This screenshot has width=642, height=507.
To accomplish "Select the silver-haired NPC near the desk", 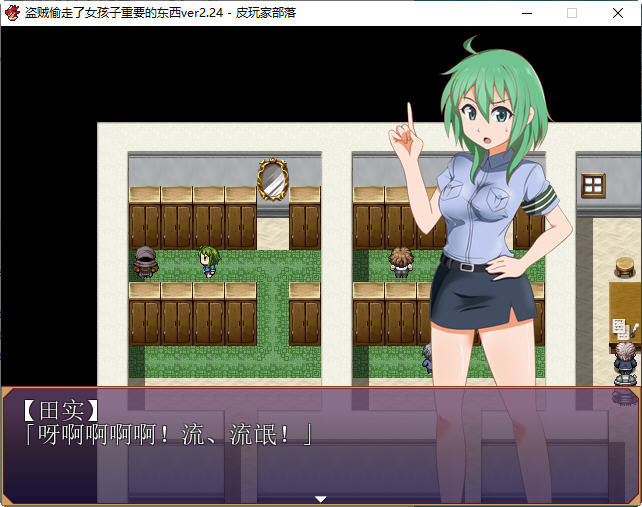I will [625, 362].
